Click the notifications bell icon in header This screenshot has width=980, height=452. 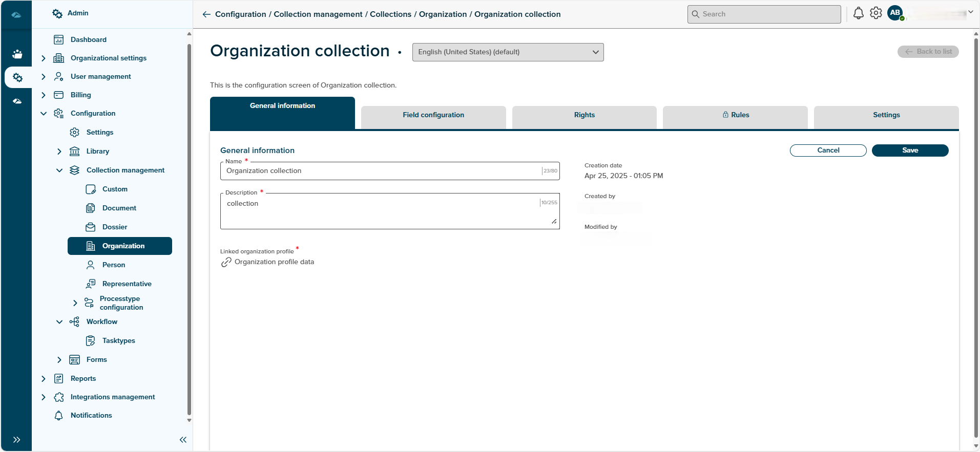pos(858,14)
